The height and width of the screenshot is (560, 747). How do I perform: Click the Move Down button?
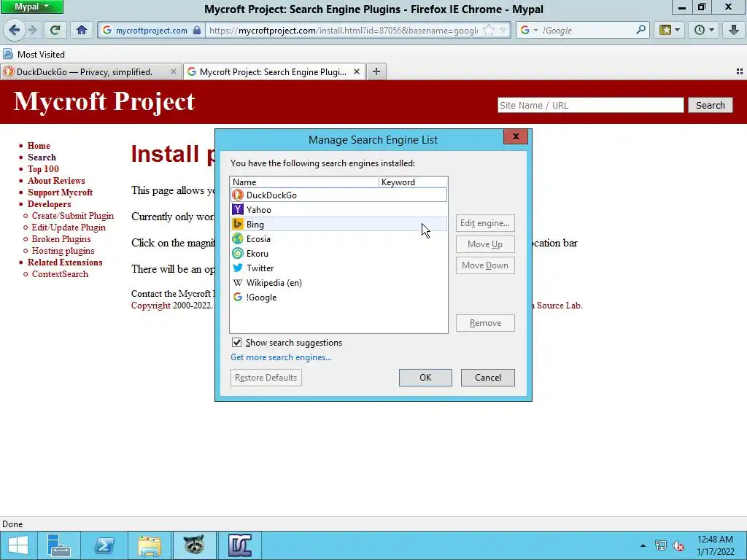tap(485, 265)
